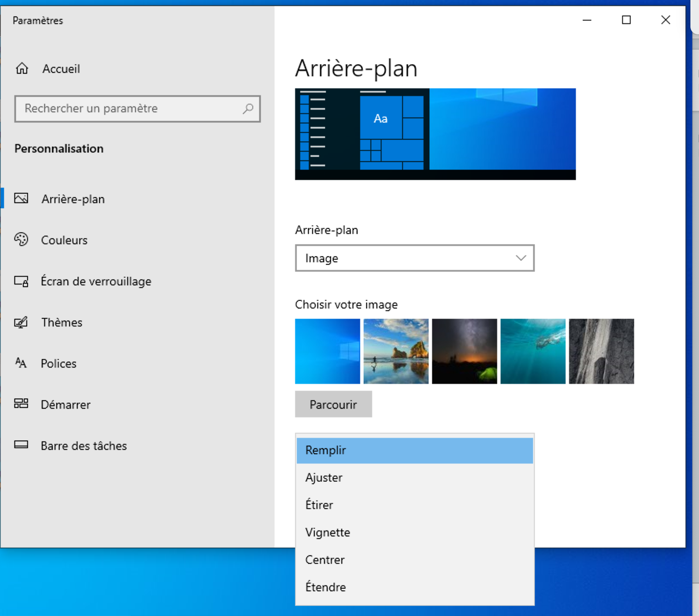Screen dimensions: 699x616
Task: Click the Démarrer tiles icon
Action: coord(21,404)
